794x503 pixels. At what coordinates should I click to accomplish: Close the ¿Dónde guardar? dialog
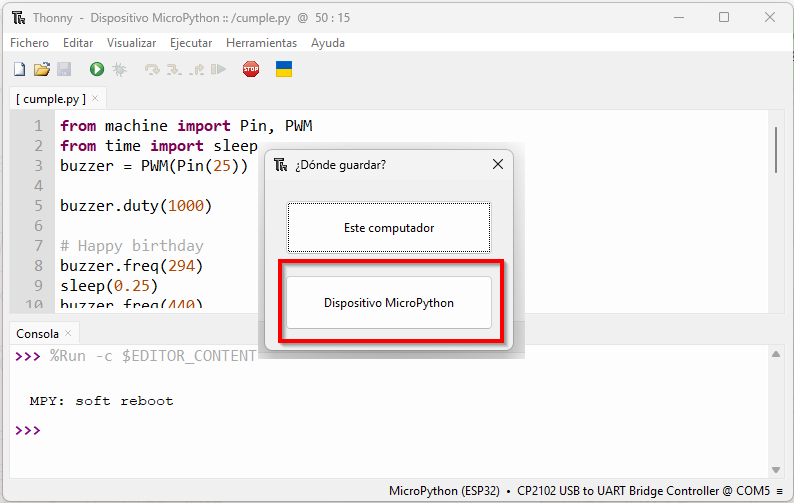[x=498, y=164]
